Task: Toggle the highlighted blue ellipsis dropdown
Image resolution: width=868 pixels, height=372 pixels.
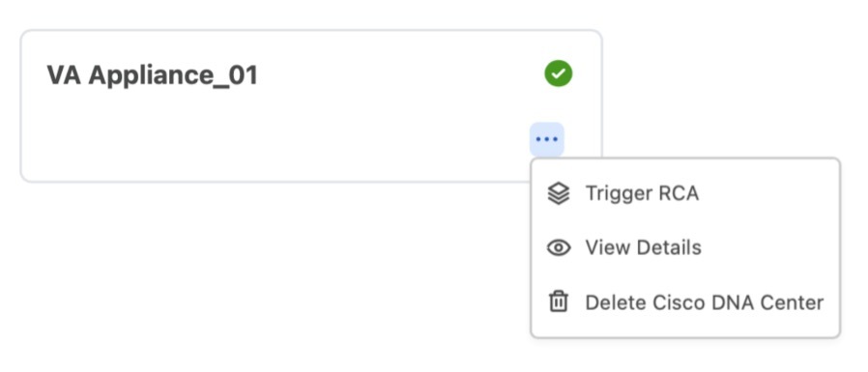Action: [547, 139]
